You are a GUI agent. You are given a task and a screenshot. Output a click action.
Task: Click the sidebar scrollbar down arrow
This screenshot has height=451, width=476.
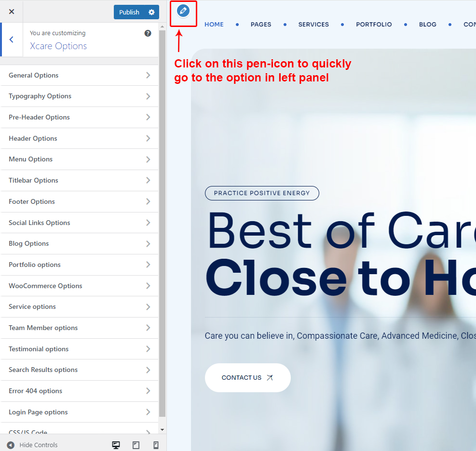click(162, 429)
